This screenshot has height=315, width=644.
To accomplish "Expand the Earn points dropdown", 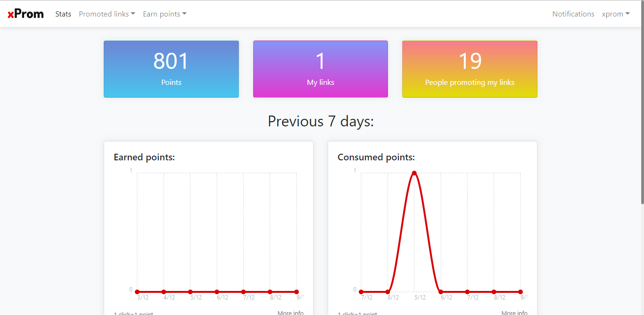I will click(x=165, y=14).
